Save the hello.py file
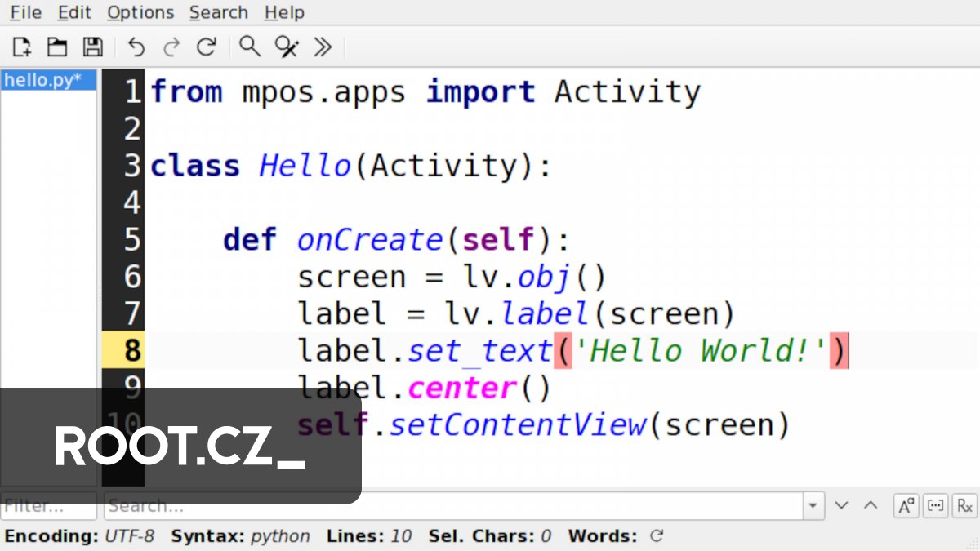The height and width of the screenshot is (551, 980). (92, 47)
